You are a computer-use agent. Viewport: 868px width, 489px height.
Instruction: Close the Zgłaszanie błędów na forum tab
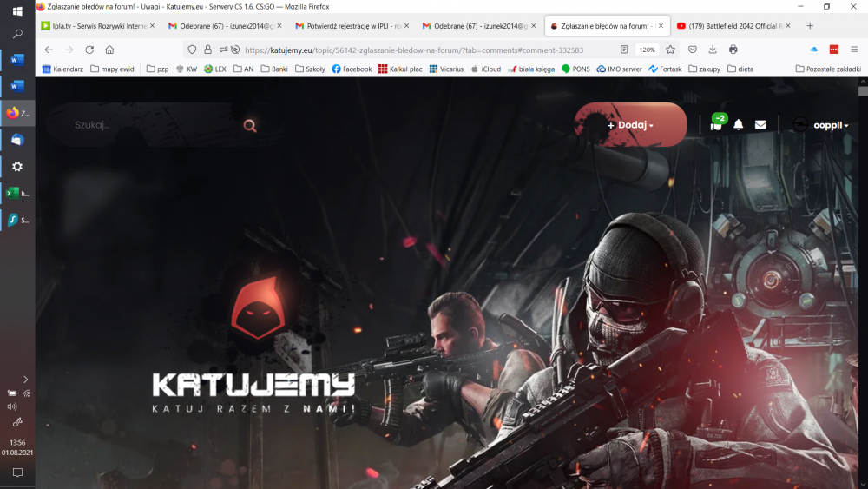[661, 25]
